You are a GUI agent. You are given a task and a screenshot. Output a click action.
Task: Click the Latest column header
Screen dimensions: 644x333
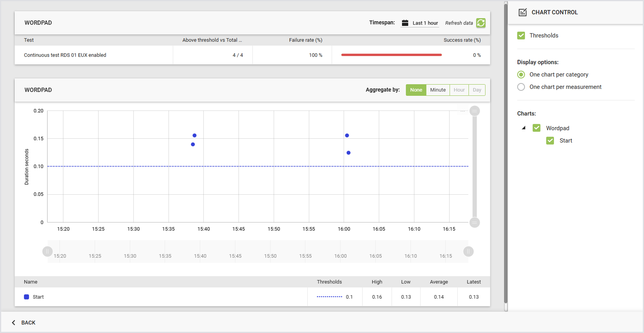474,282
